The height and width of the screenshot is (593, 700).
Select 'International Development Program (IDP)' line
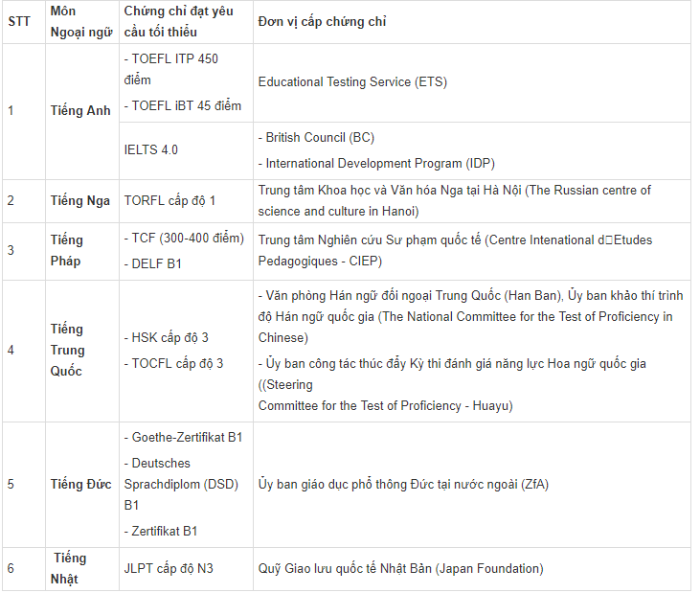pos(376,164)
